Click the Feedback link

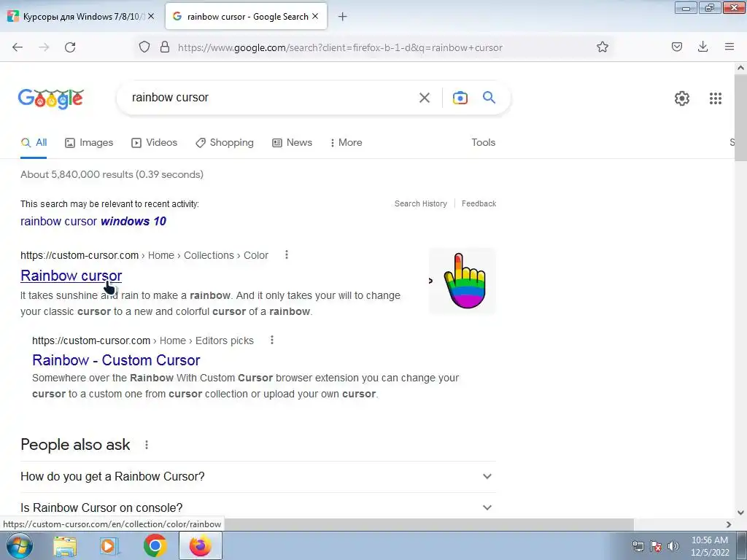479,203
